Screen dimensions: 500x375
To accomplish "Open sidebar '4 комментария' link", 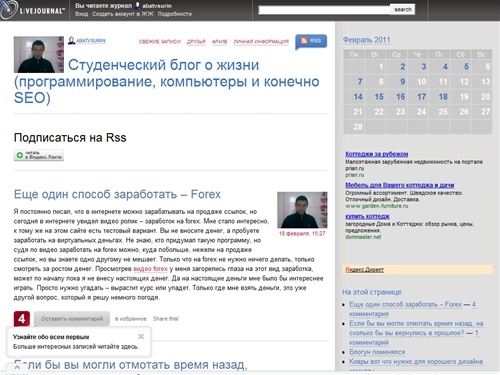I will [x=413, y=309].
